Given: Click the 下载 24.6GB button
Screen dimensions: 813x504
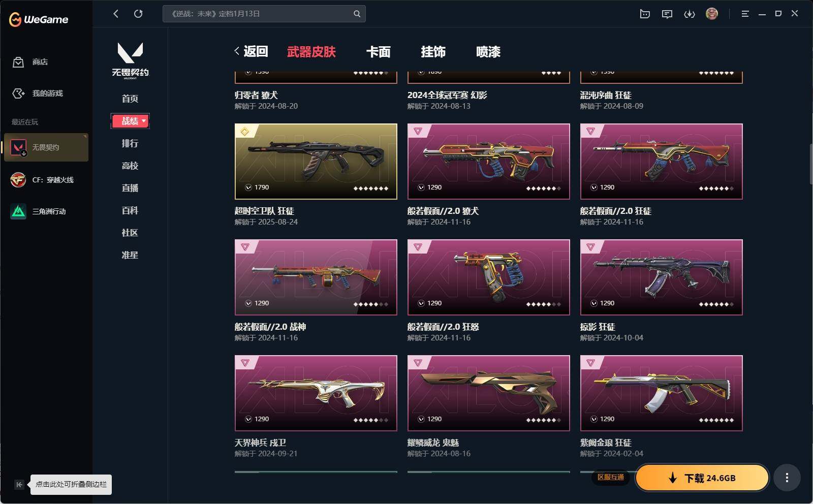Looking at the screenshot, I should [702, 478].
